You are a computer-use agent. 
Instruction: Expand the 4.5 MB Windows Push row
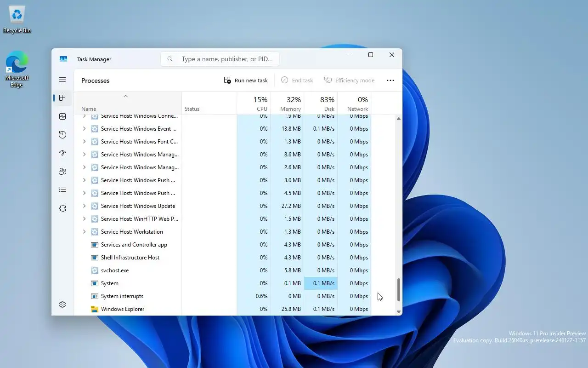pyautogui.click(x=84, y=193)
